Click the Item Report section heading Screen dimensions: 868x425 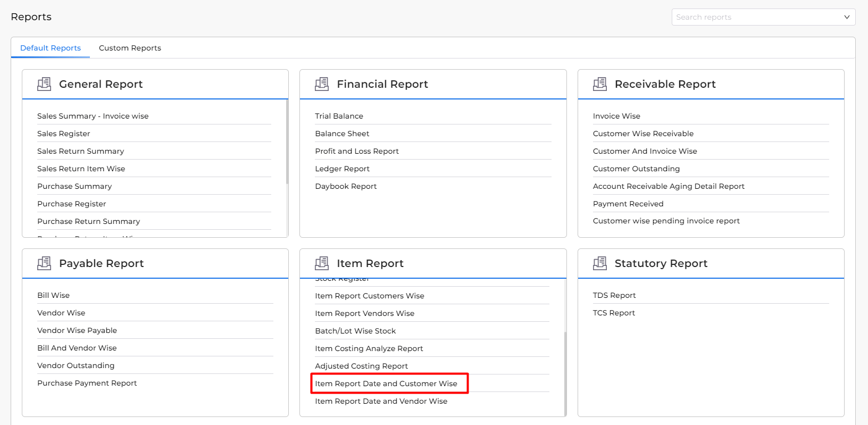pos(370,263)
